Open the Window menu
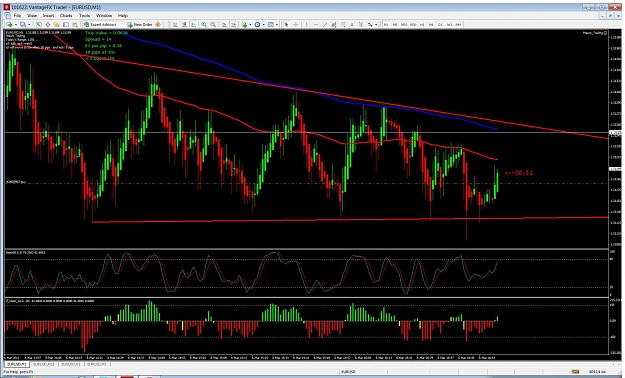This screenshot has width=625, height=378. [x=104, y=16]
